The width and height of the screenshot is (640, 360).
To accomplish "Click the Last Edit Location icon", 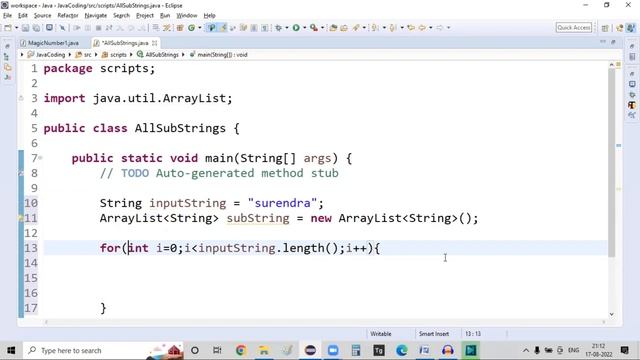I will point(411,28).
